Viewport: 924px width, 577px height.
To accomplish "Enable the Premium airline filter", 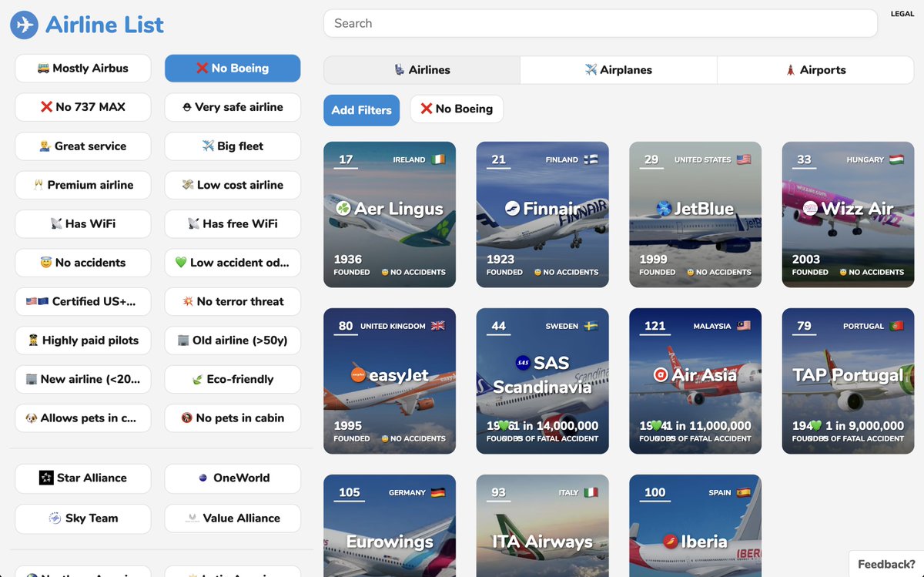I will [x=83, y=185].
